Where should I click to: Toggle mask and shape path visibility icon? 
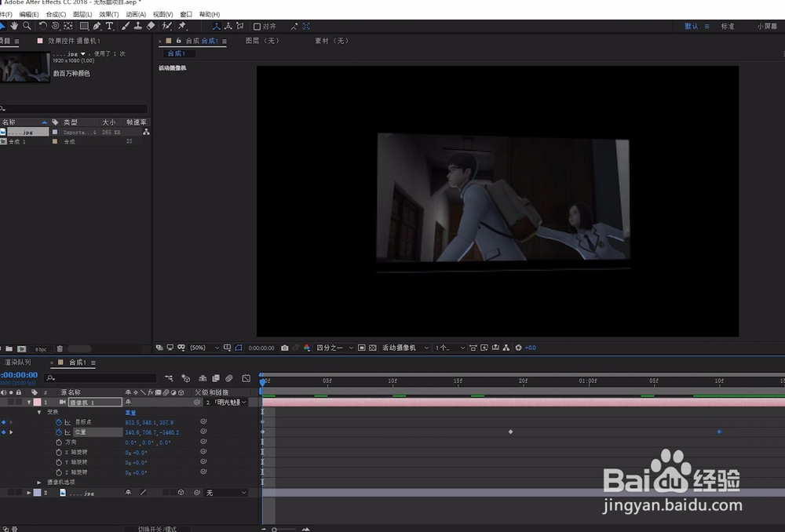point(239,348)
